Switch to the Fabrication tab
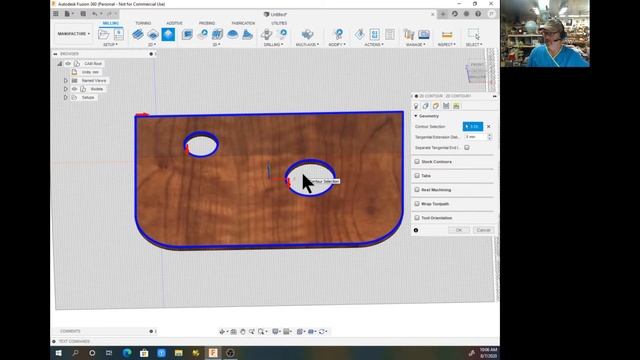 coord(243,23)
